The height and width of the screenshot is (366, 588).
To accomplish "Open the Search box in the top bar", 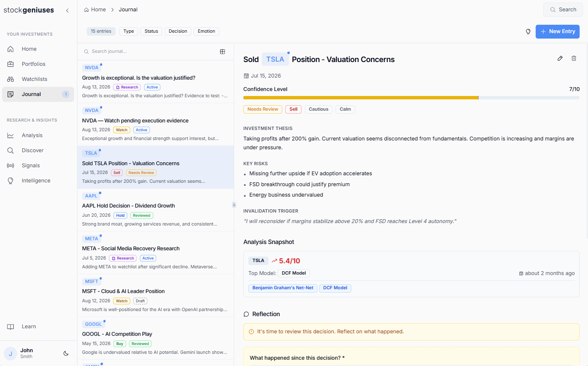I will coord(563,10).
